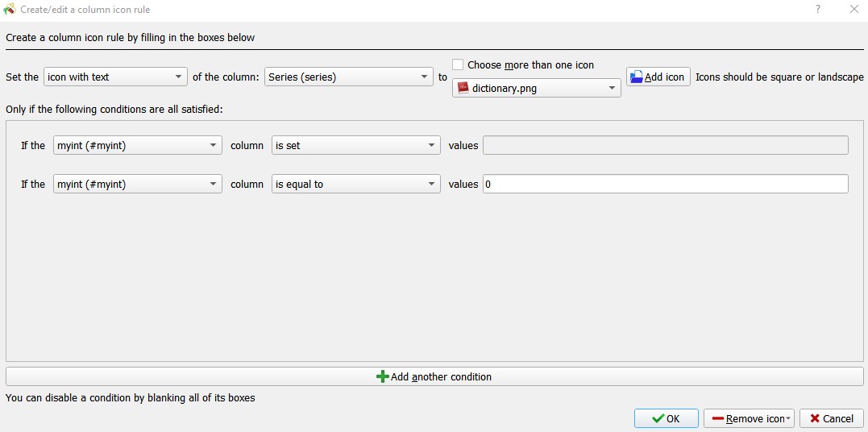
Task: Click the red X Cancel icon
Action: (815, 418)
